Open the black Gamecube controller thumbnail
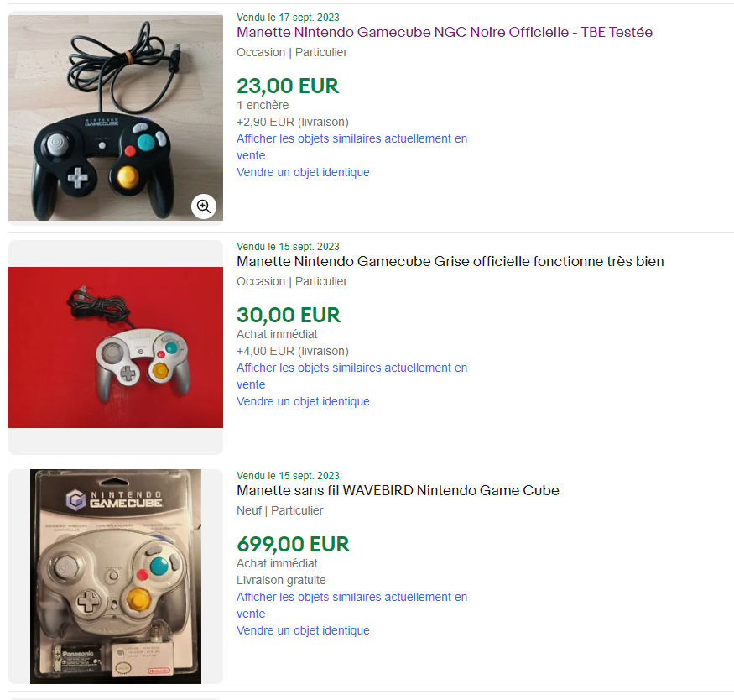 116,118
